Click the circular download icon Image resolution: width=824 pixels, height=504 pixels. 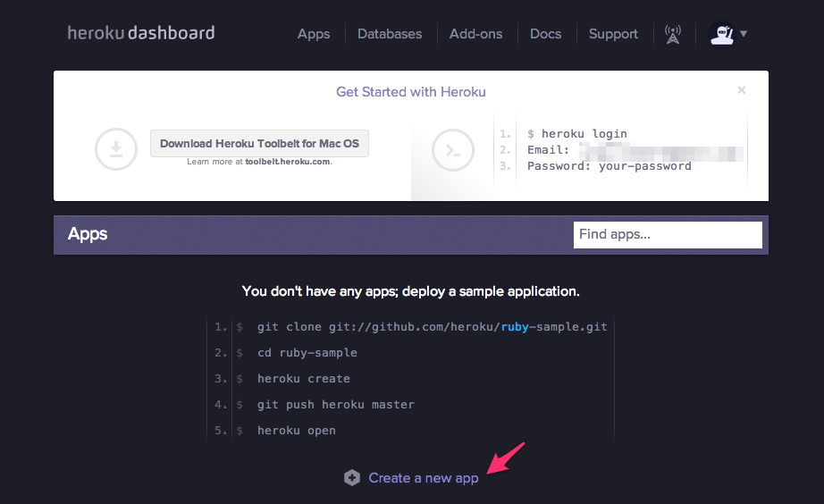[116, 149]
